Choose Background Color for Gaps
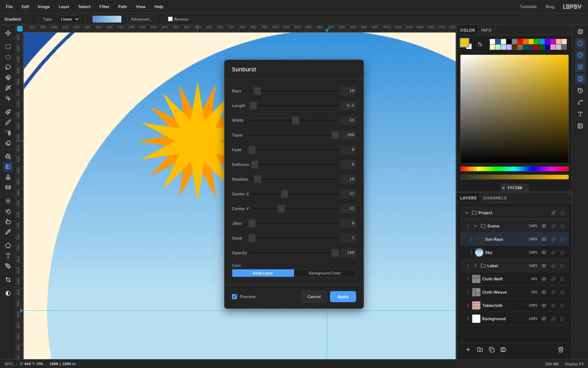This screenshot has width=588, height=368. pyautogui.click(x=325, y=273)
